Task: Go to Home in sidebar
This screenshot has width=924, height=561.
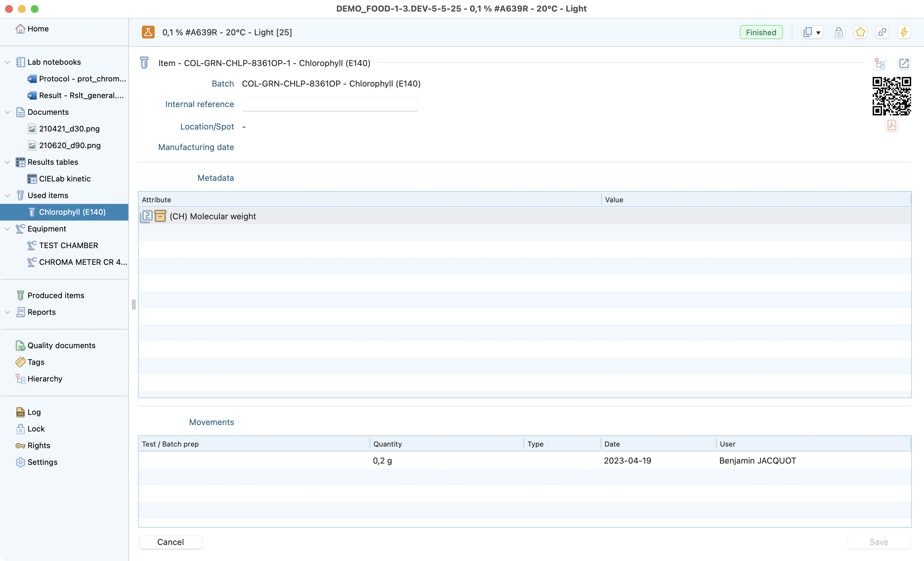Action: 38,29
